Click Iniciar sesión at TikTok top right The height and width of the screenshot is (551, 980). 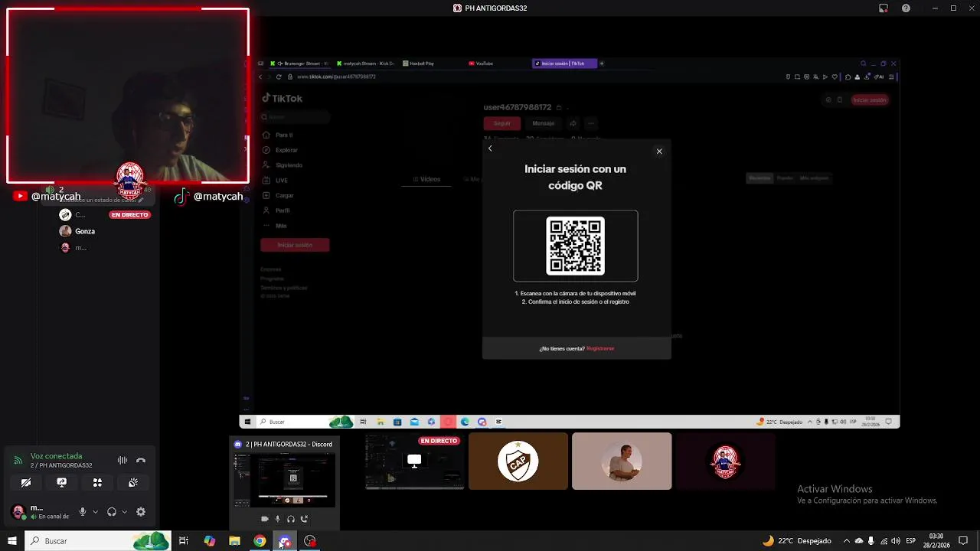pyautogui.click(x=870, y=100)
